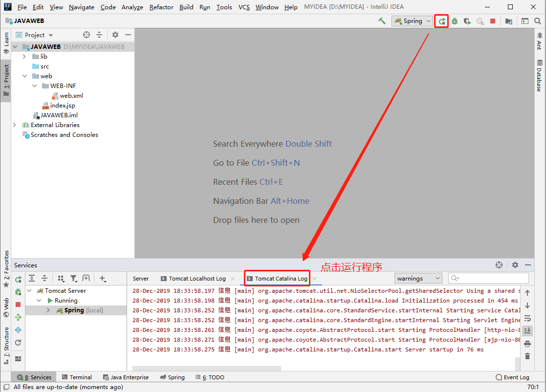The width and height of the screenshot is (546, 392).
Task: Click the Clear All trash icon in the log
Action: point(527,356)
